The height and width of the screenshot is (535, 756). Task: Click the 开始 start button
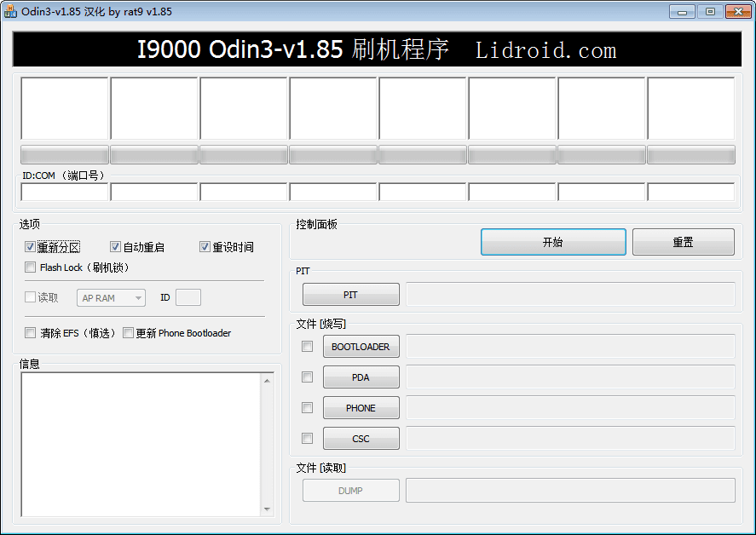(x=553, y=242)
